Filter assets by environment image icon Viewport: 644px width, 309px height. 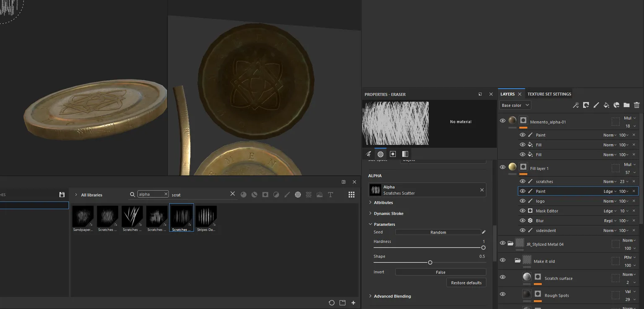tap(319, 194)
